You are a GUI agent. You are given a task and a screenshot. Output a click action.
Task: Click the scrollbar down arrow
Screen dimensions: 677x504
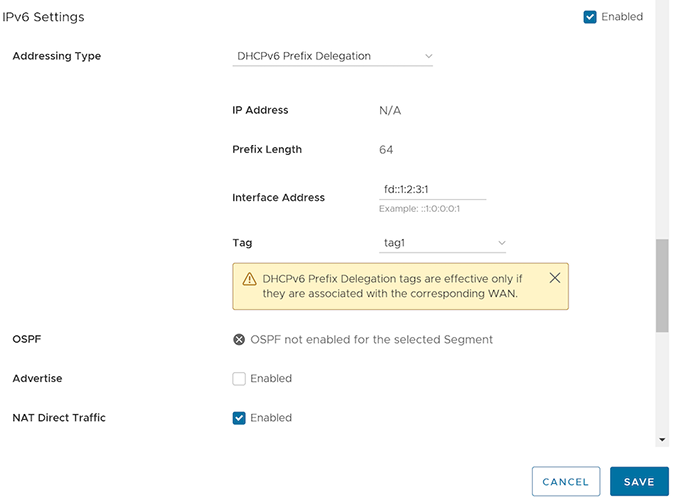click(662, 439)
